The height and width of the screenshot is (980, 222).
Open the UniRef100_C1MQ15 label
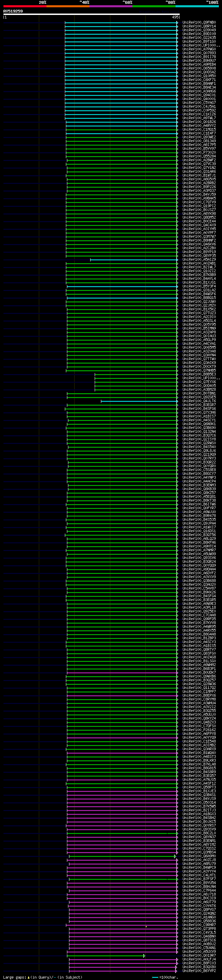pos(199,129)
